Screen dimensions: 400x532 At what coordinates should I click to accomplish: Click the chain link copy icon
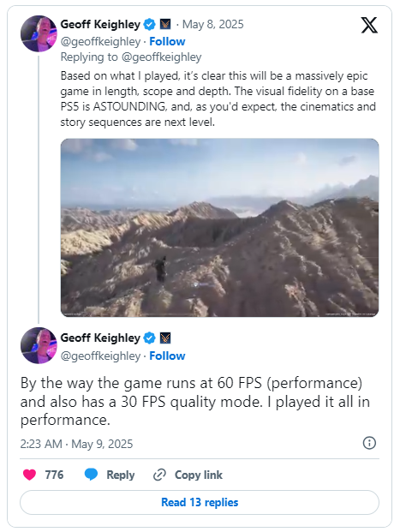point(159,475)
